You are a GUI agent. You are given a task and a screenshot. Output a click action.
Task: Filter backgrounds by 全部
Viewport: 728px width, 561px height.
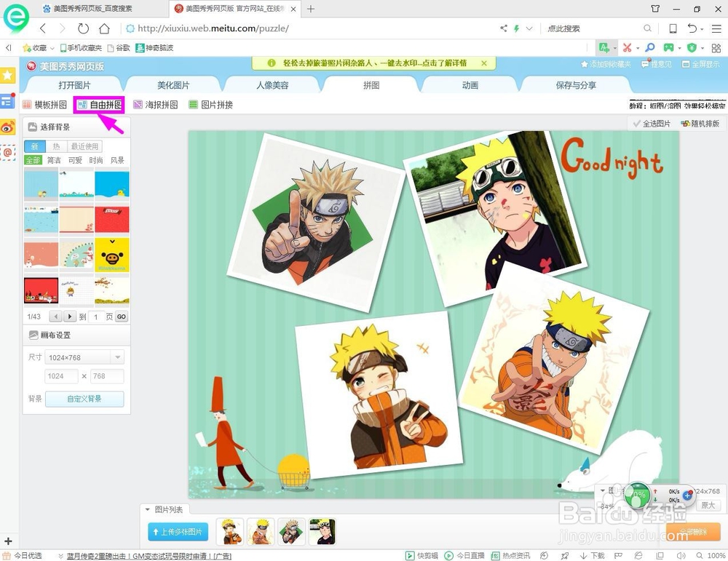pos(33,160)
